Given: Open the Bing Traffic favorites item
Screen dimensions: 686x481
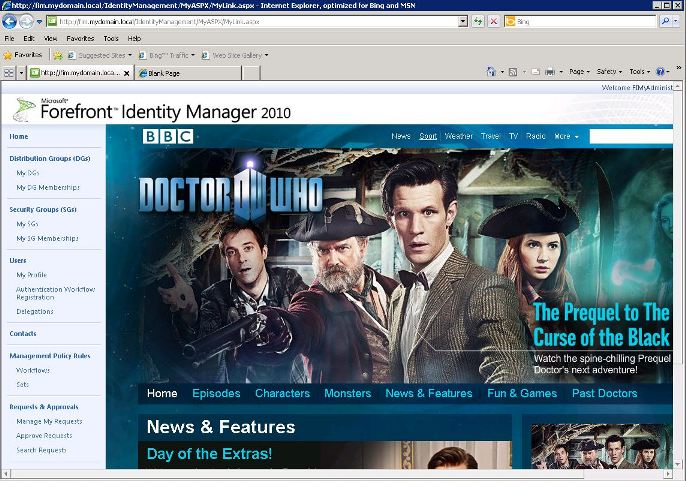Looking at the screenshot, I should [167, 56].
